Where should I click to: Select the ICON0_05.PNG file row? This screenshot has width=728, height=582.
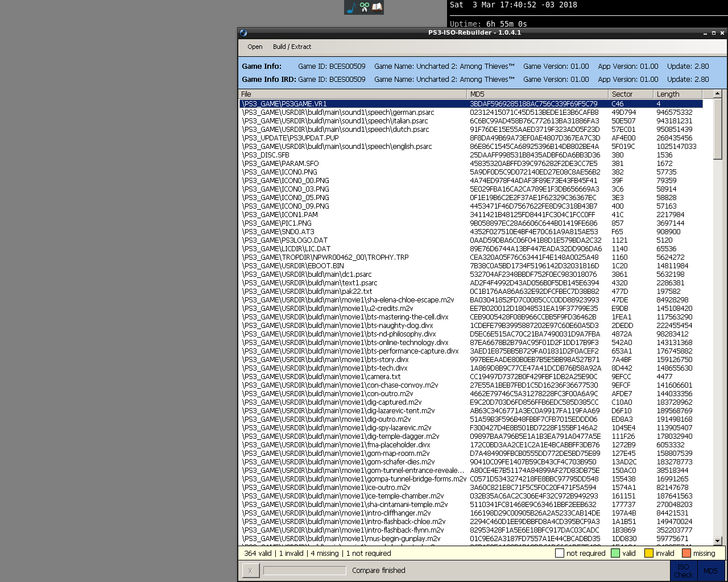point(471,197)
